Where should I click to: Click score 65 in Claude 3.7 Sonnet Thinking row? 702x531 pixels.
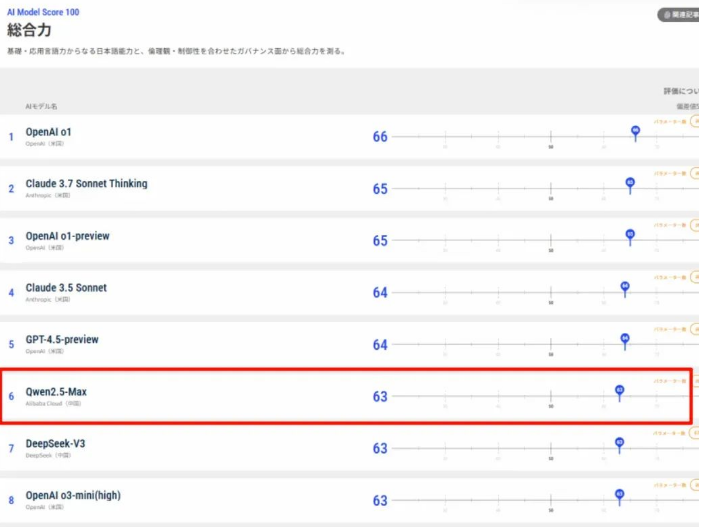coord(382,189)
